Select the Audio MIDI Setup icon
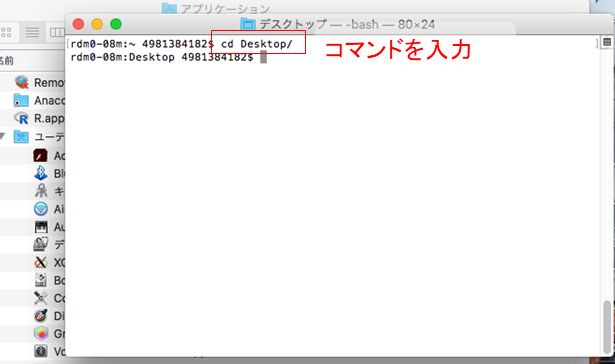The width and height of the screenshot is (615, 364). click(x=41, y=227)
